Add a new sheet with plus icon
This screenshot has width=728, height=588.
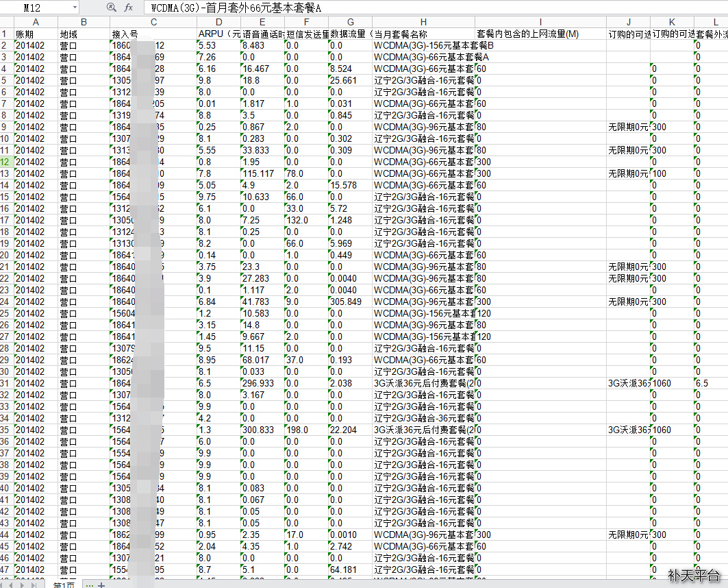(101, 585)
